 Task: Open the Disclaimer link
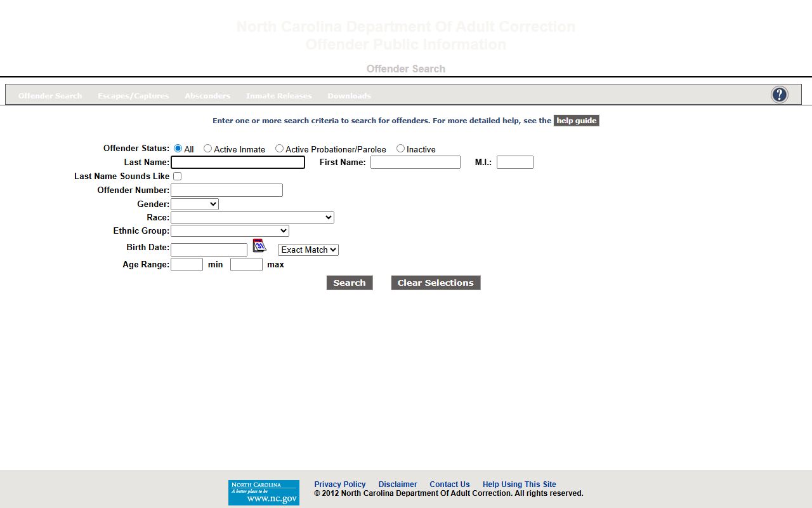pos(398,485)
